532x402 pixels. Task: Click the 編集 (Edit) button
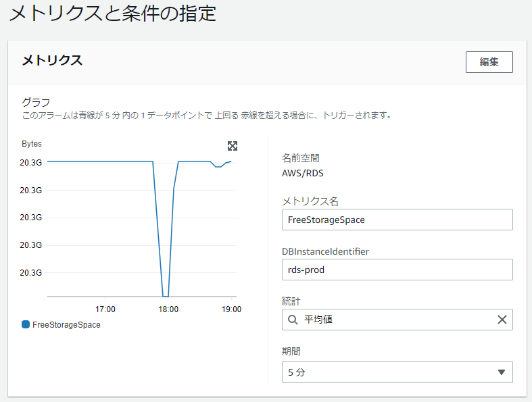click(489, 62)
